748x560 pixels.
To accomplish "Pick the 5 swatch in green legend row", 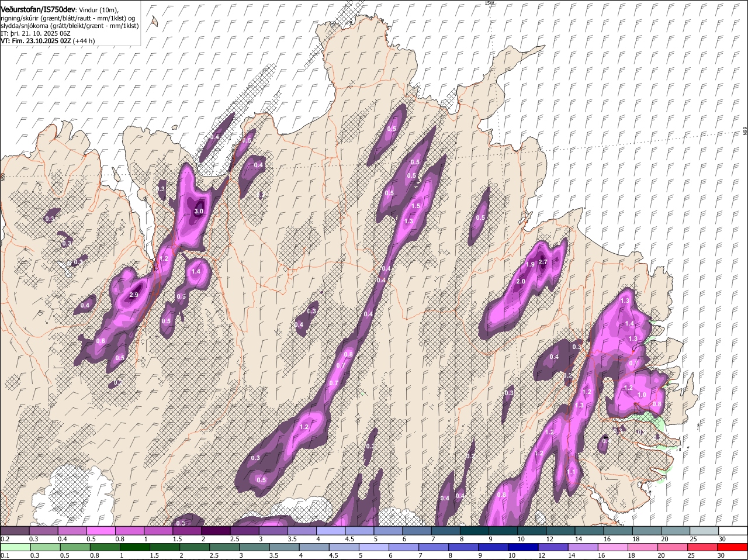I will tap(374, 547).
